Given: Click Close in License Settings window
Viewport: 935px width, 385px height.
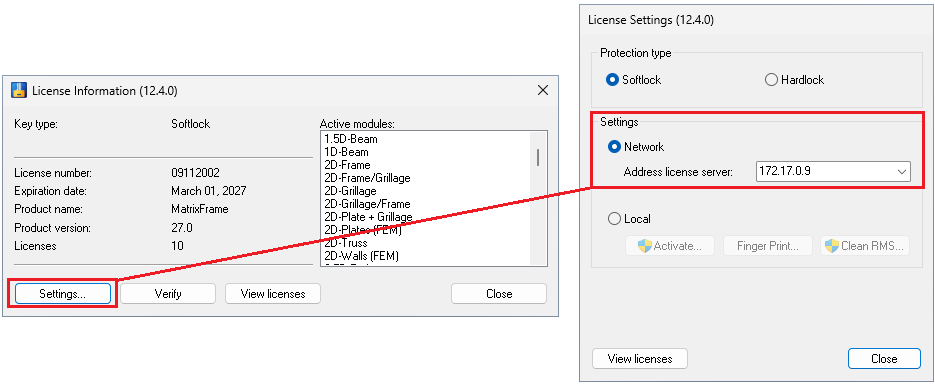Looking at the screenshot, I should click(x=884, y=359).
